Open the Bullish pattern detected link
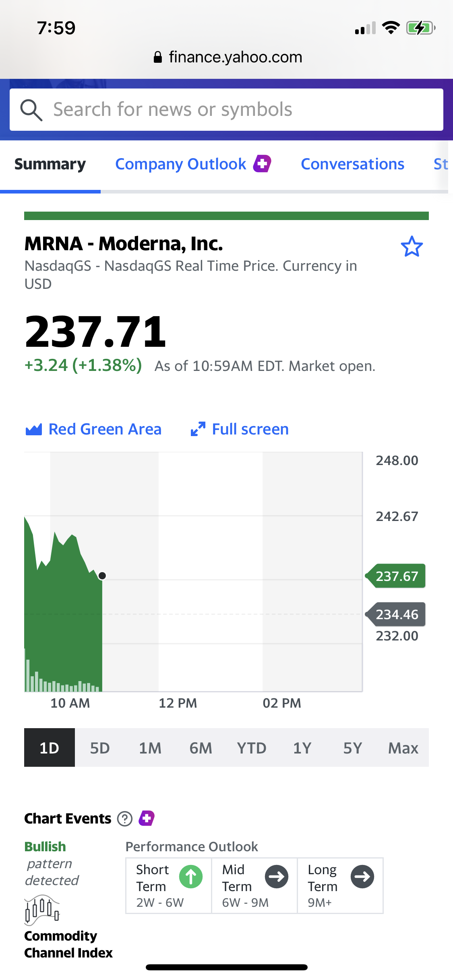The width and height of the screenshot is (453, 980). 52,863
